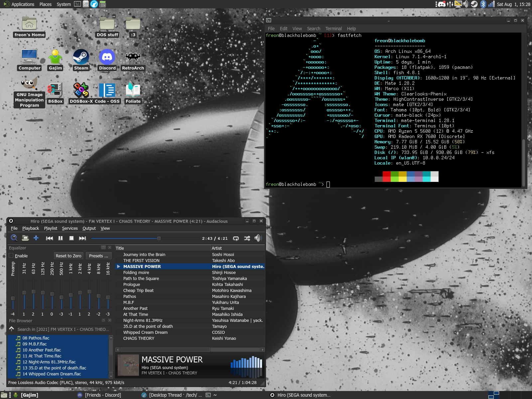
Task: Click the song seek slider
Action: (145, 238)
